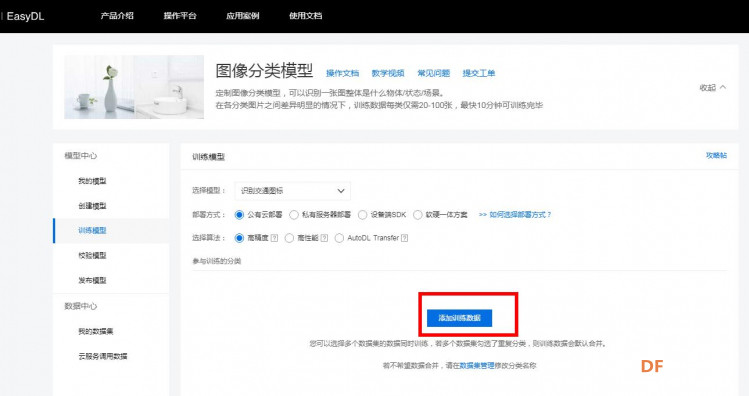Click the AutoDL Transfer help icon

(x=404, y=238)
